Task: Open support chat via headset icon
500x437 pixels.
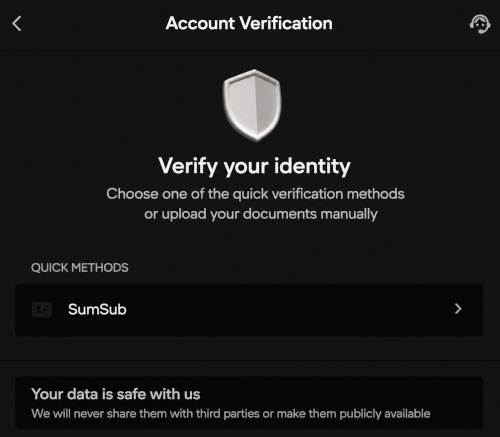Action: pos(480,24)
